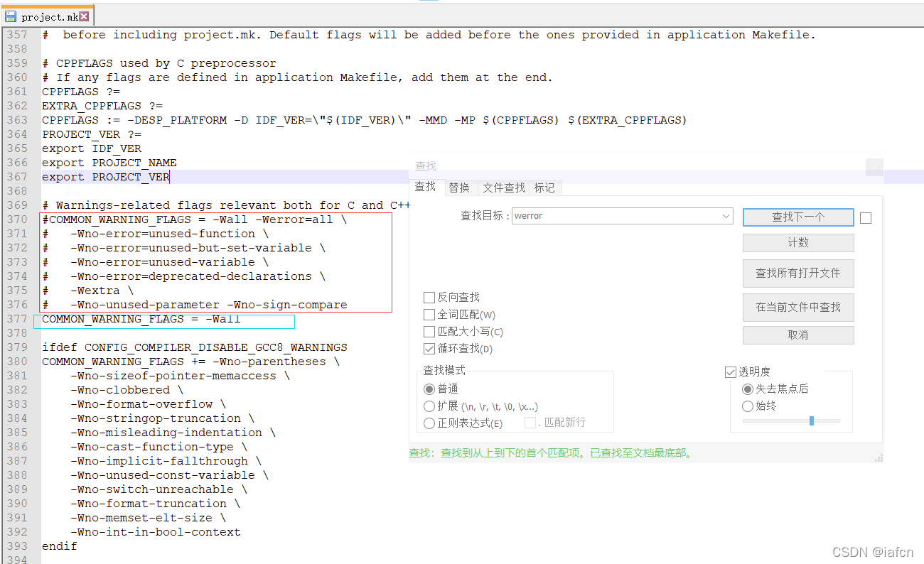924x564 pixels.
Task: Click '-Wno-unused-parameter -Wno-sign-compare' line
Action: pos(195,305)
